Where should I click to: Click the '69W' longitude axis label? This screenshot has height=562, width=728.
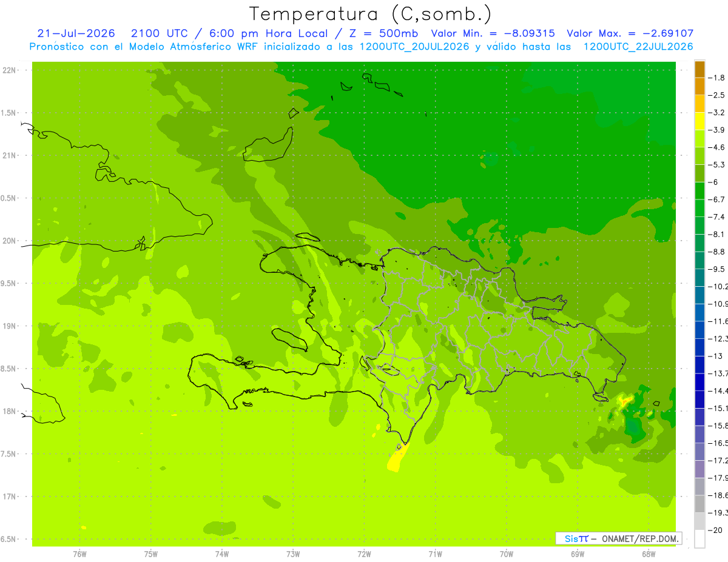[x=578, y=554]
